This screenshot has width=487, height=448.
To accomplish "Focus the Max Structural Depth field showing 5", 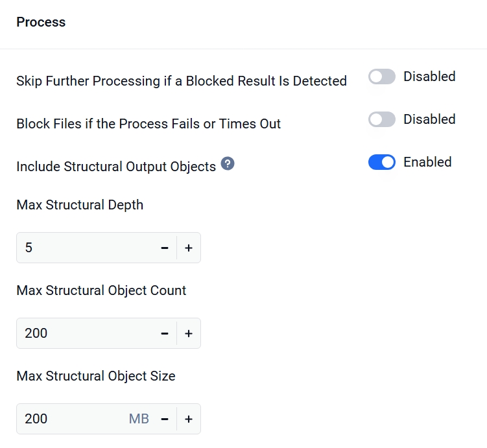I will pyautogui.click(x=87, y=248).
